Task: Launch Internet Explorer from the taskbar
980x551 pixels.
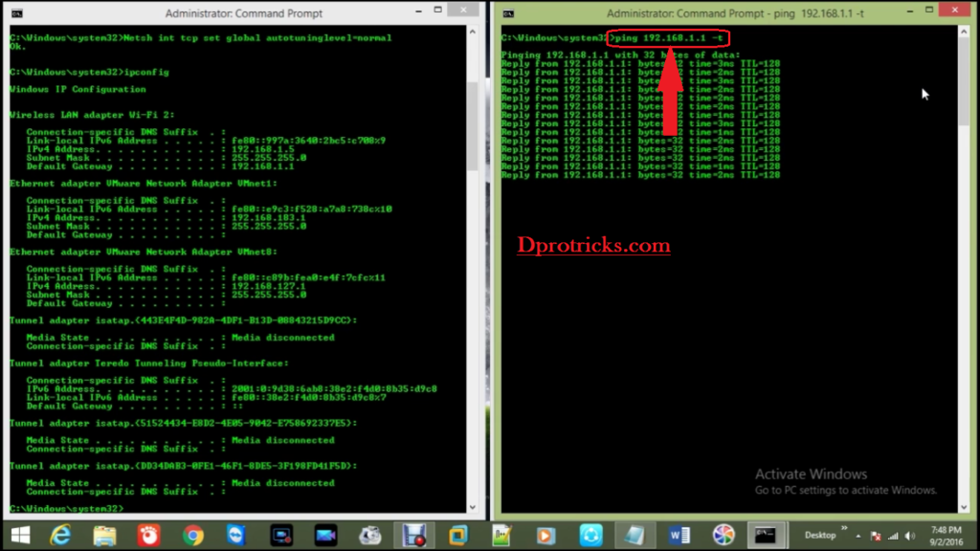Action: point(60,536)
